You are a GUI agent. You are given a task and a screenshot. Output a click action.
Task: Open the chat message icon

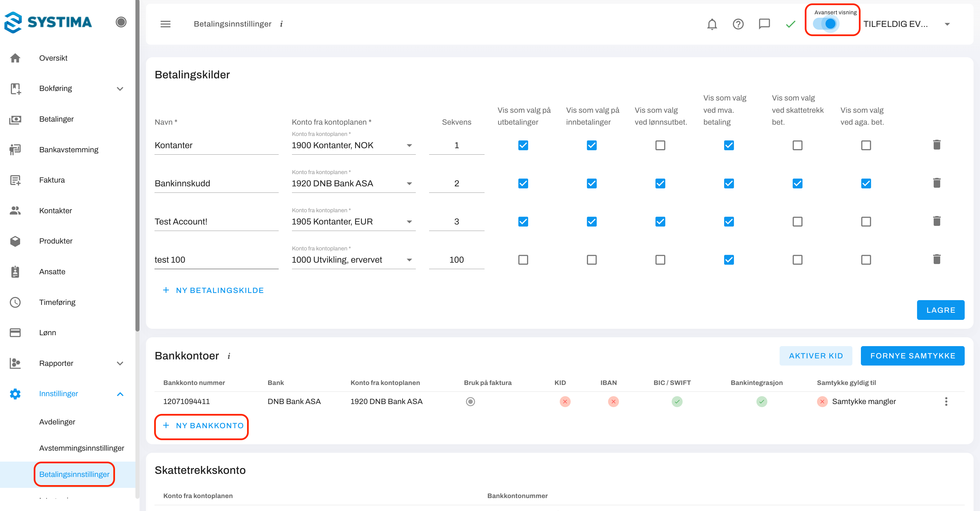tap(764, 24)
